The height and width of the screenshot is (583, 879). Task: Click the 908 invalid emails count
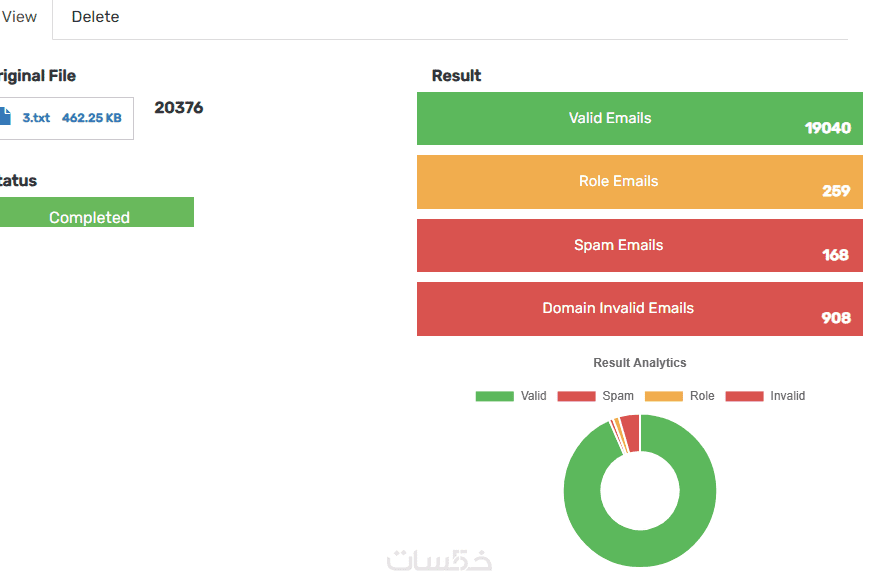tap(835, 318)
